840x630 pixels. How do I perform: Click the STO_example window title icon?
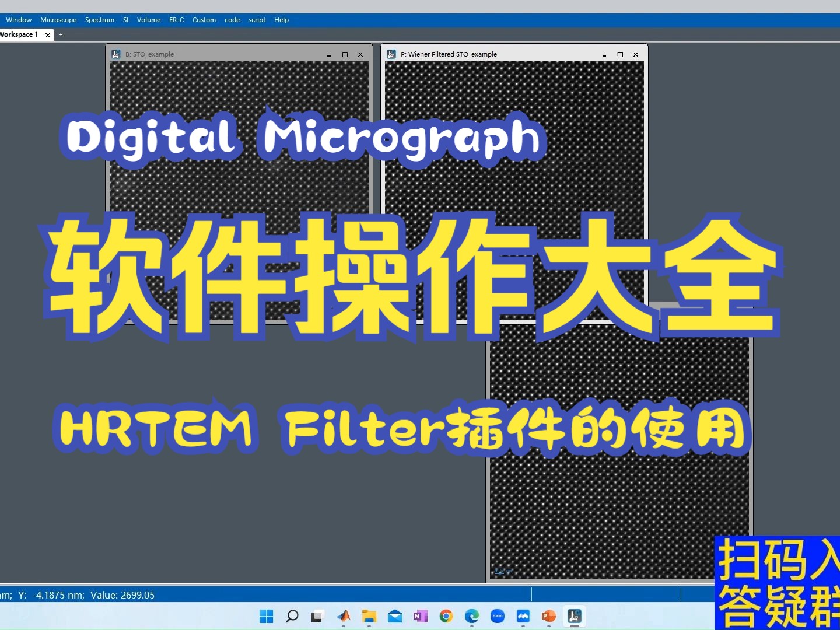[116, 54]
